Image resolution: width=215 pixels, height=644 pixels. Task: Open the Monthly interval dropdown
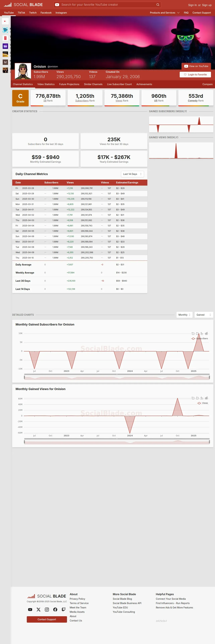pos(185,315)
